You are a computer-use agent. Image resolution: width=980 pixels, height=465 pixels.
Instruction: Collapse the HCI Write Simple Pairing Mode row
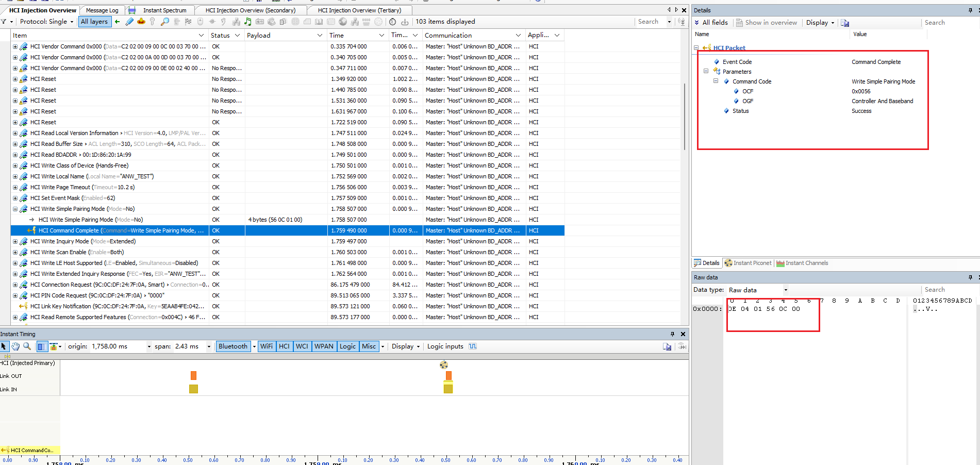click(15, 209)
